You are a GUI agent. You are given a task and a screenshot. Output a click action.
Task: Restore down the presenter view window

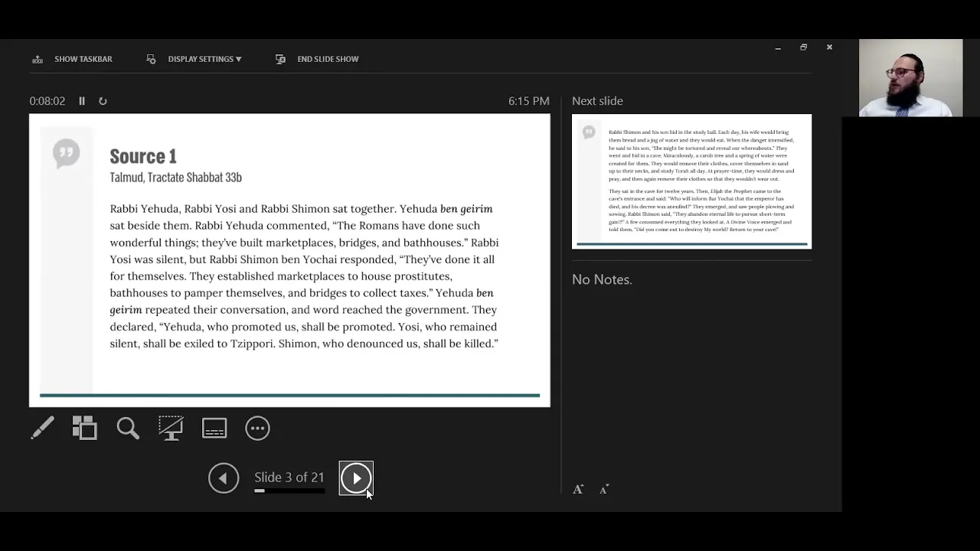click(803, 47)
